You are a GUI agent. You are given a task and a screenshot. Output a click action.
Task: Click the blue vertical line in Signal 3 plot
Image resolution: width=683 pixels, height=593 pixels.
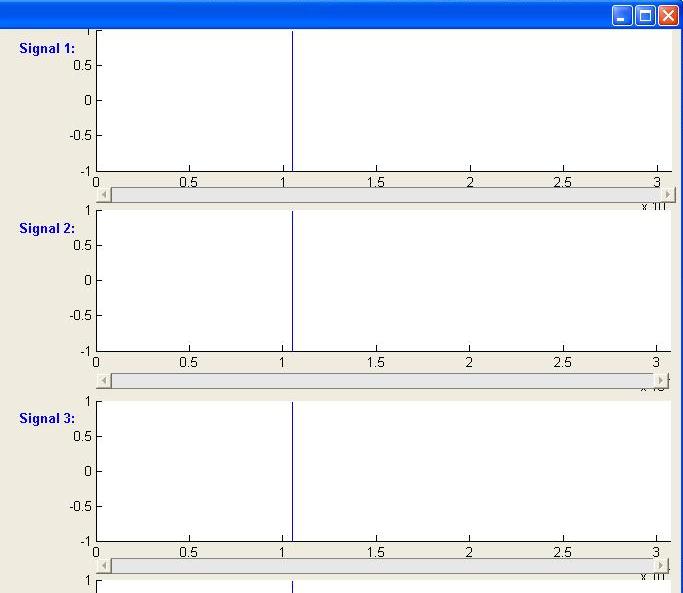(x=292, y=470)
